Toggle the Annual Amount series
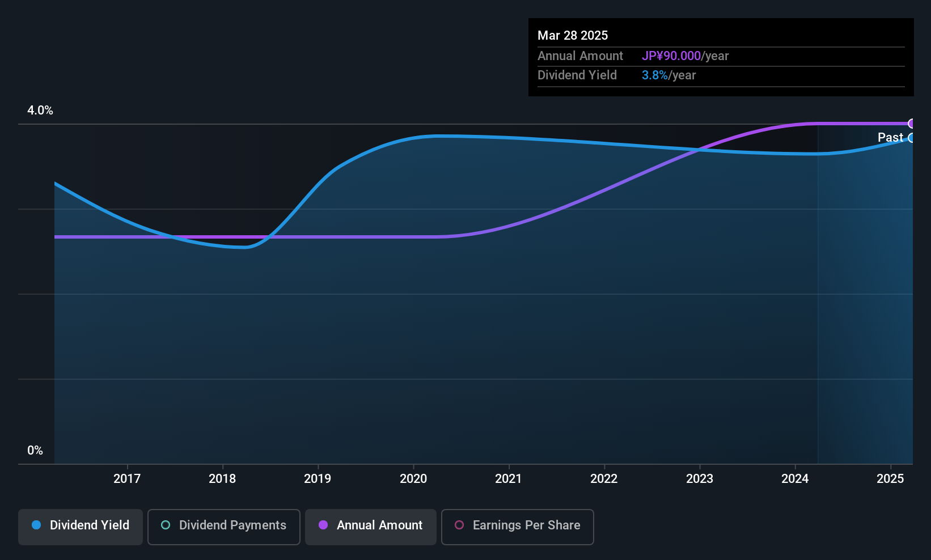Image resolution: width=931 pixels, height=560 pixels. tap(371, 527)
